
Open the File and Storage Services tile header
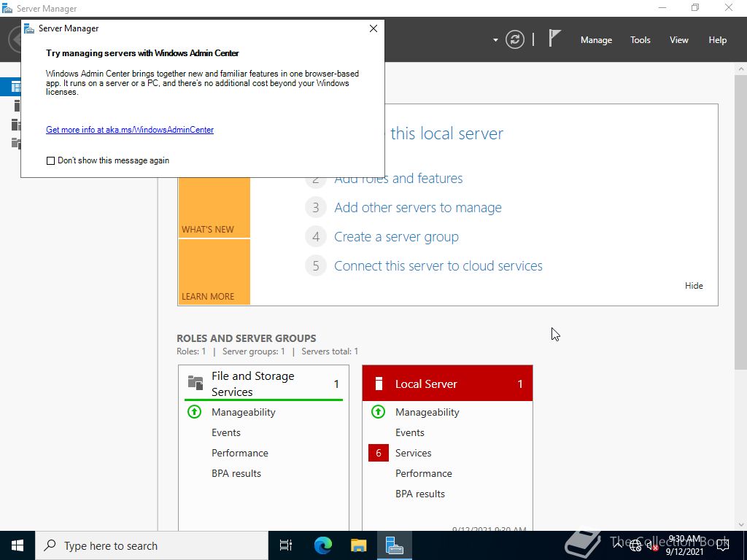(x=263, y=384)
